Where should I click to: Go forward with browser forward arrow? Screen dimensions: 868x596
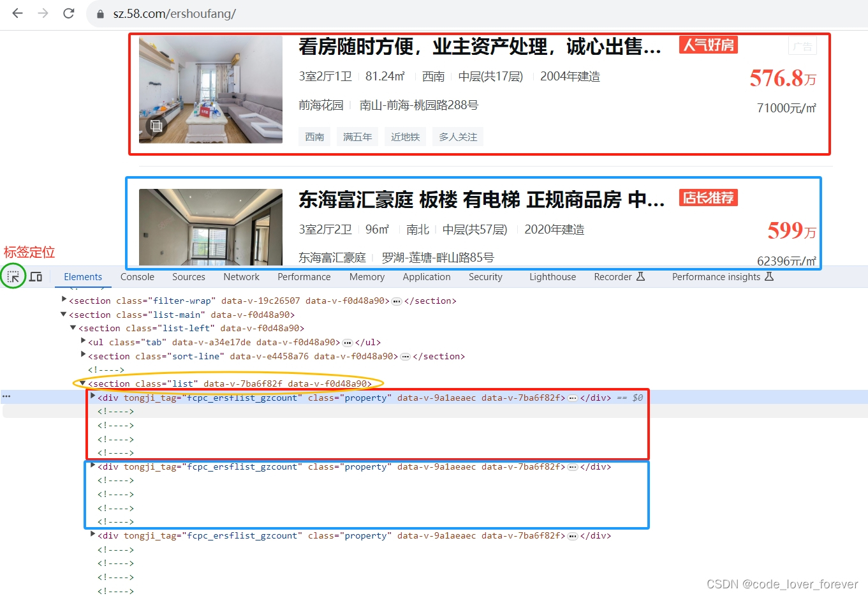[43, 13]
